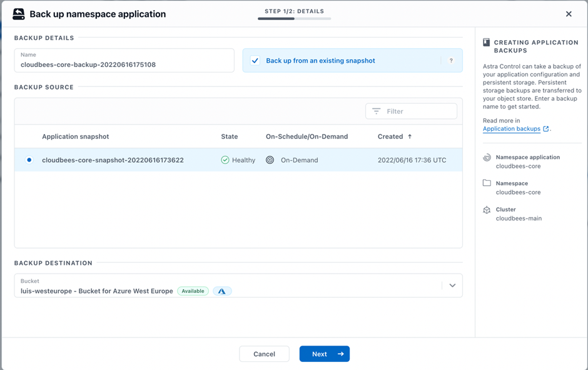
Task: Click the Namespace application spiral icon
Action: tap(487, 158)
